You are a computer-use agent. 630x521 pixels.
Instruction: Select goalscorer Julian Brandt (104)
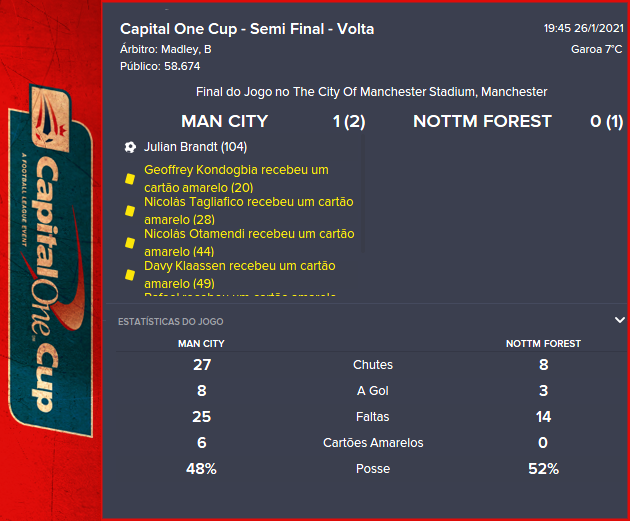tap(189, 147)
